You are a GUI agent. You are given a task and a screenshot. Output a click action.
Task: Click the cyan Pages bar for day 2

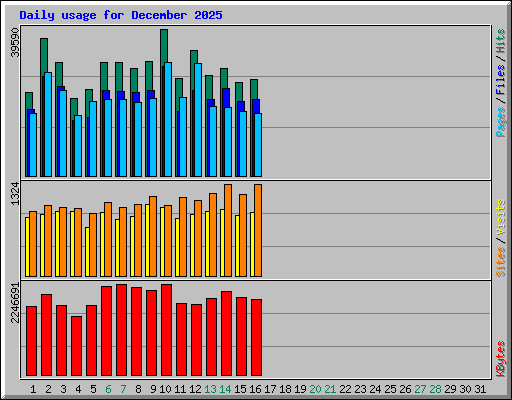[48, 124]
